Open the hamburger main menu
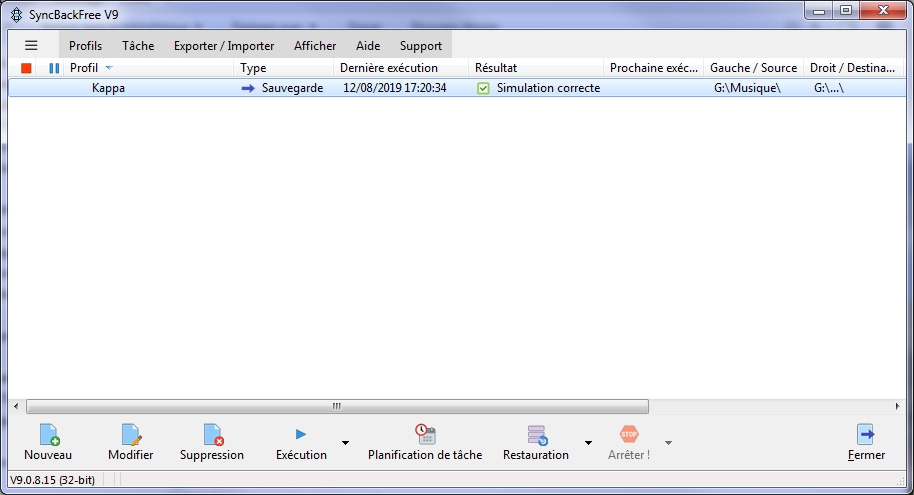The width and height of the screenshot is (914, 495). (31, 45)
